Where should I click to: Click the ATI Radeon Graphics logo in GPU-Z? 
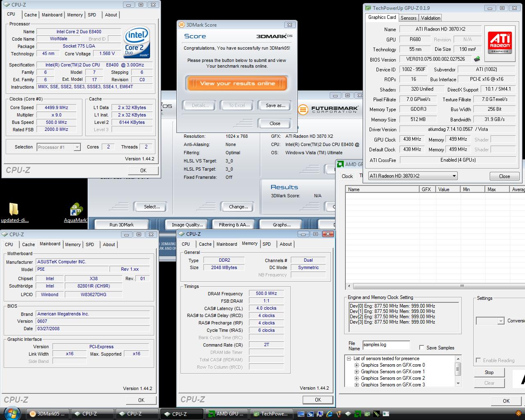[x=500, y=43]
